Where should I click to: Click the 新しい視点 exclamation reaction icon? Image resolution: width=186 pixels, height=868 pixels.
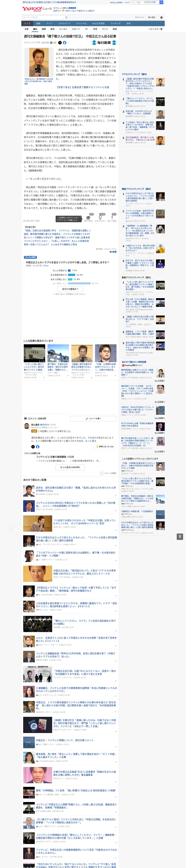pos(112,218)
